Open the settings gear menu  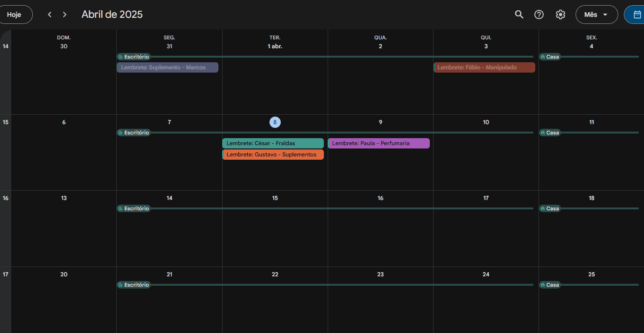coord(560,15)
